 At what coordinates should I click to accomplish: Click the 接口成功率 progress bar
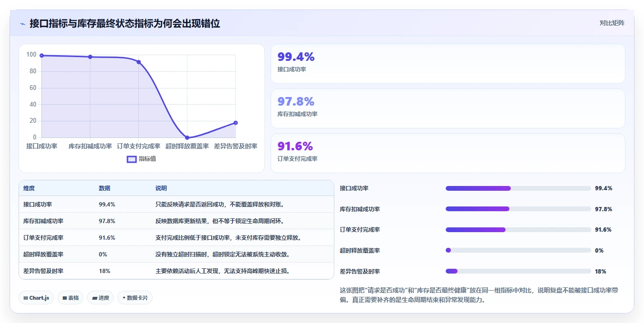[518, 188]
